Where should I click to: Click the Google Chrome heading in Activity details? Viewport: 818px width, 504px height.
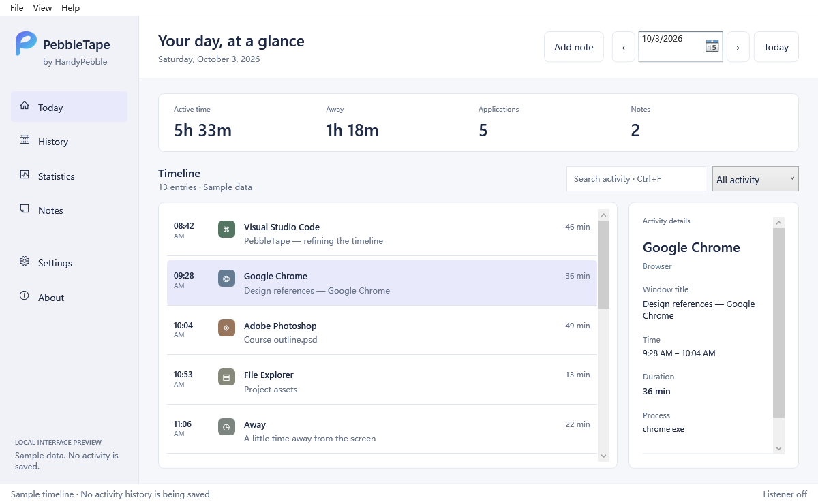pyautogui.click(x=691, y=247)
